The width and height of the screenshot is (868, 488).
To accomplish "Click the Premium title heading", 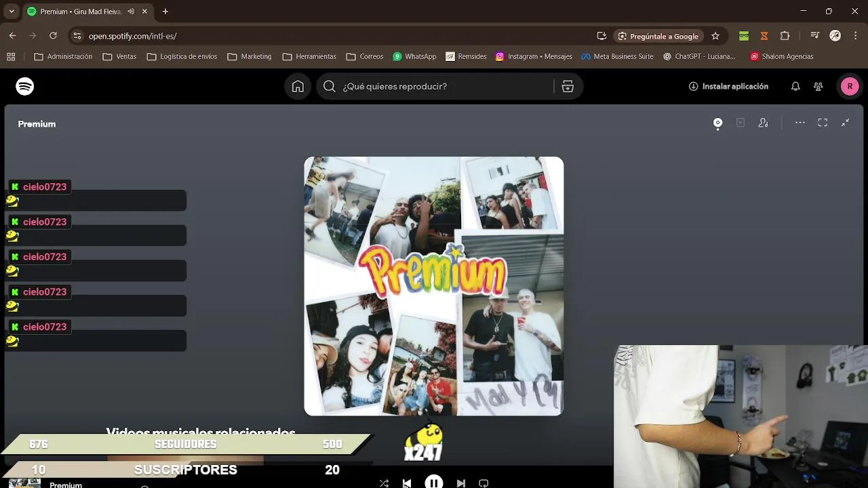I will pos(37,124).
